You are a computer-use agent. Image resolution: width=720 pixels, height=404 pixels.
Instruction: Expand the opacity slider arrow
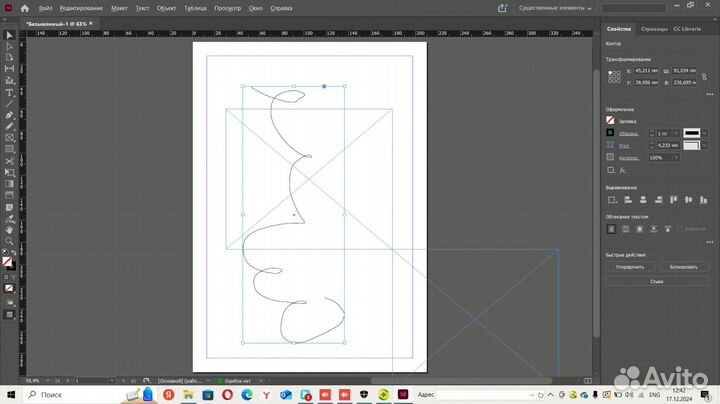676,157
